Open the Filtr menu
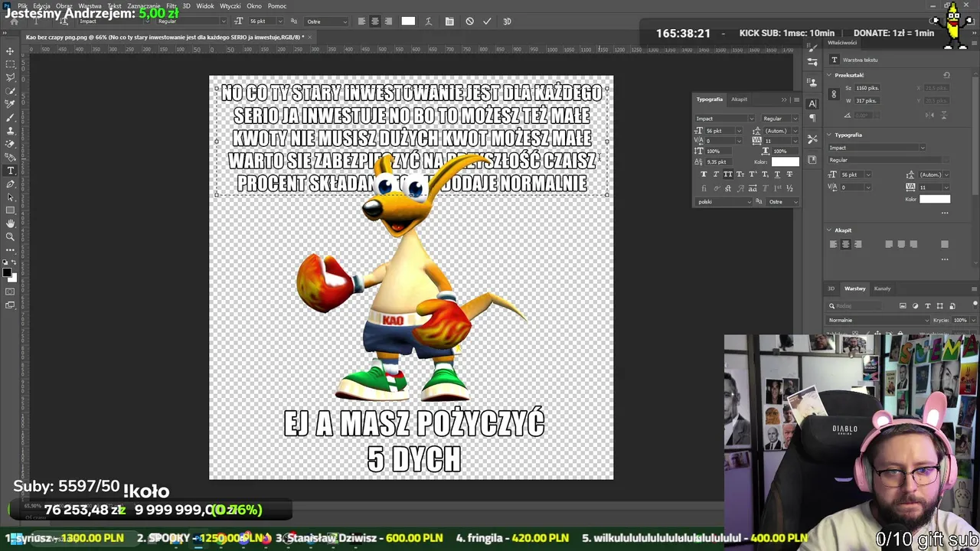 coord(171,6)
